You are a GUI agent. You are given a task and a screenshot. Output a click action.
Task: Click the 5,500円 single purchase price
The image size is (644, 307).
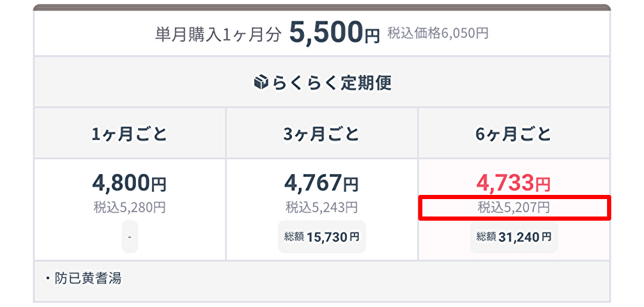point(335,33)
